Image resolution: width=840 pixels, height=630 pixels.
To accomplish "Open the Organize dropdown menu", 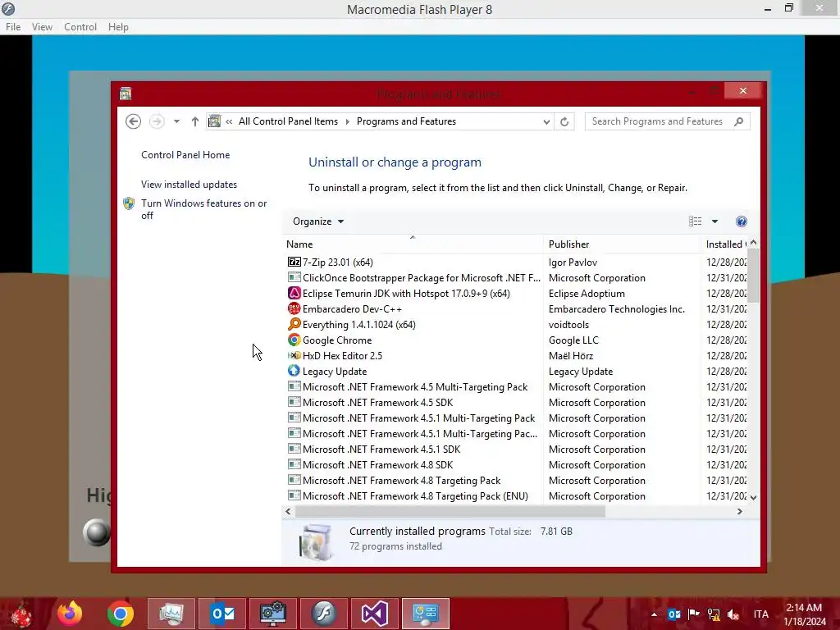I will 318,221.
